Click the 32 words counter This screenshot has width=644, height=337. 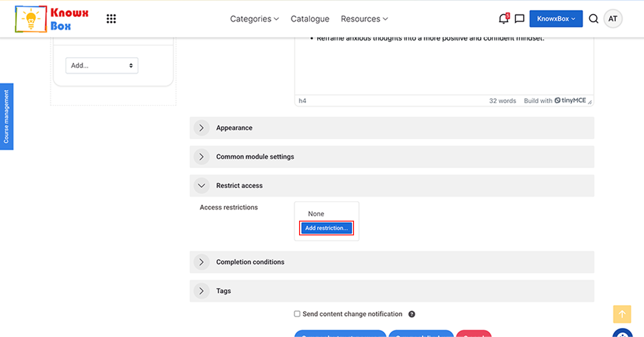[x=503, y=101]
